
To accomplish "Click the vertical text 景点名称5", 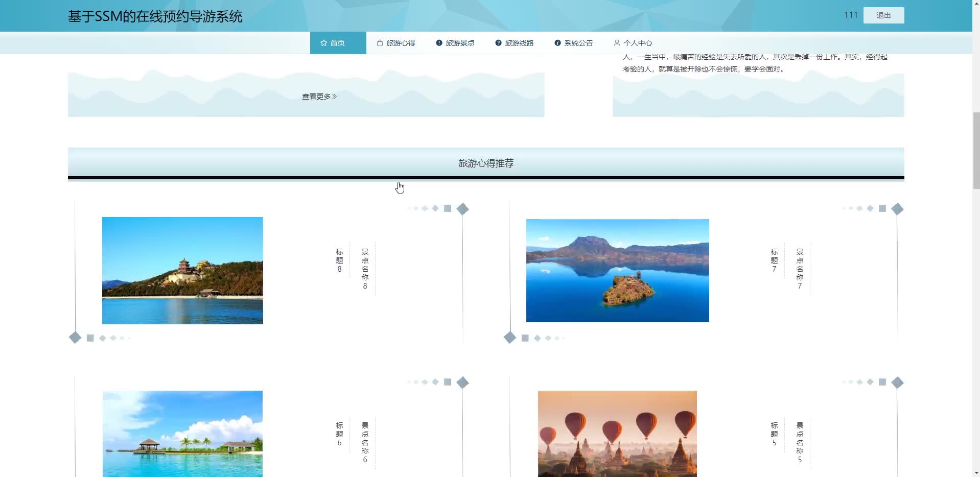I will tap(800, 443).
